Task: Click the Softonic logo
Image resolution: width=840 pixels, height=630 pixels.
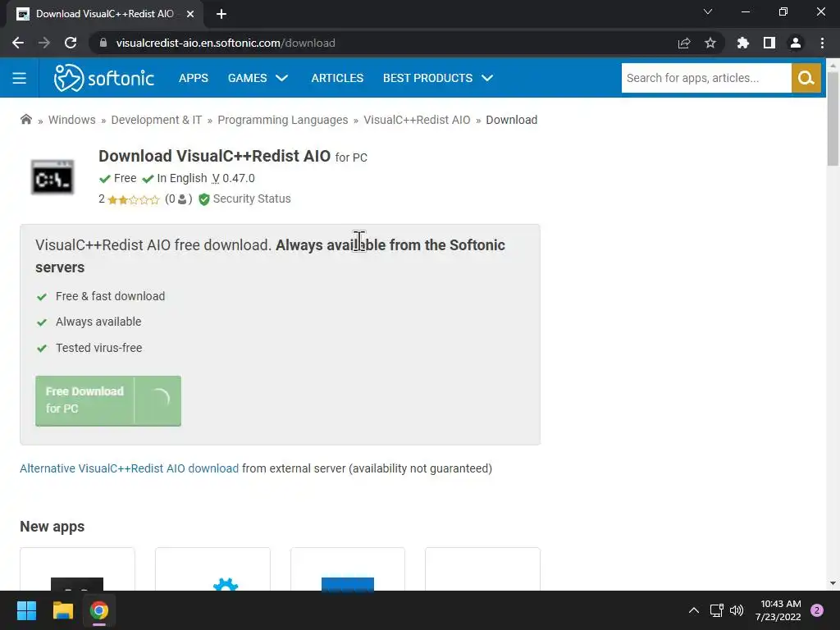Action: click(104, 78)
